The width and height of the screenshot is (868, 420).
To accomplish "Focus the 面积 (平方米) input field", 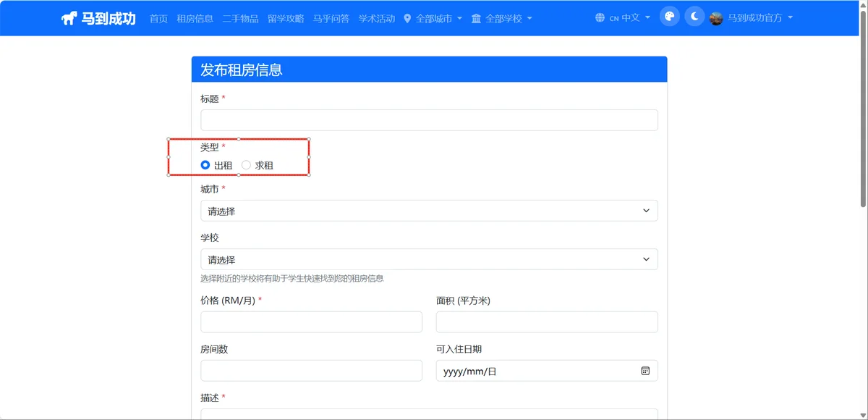I will point(547,322).
